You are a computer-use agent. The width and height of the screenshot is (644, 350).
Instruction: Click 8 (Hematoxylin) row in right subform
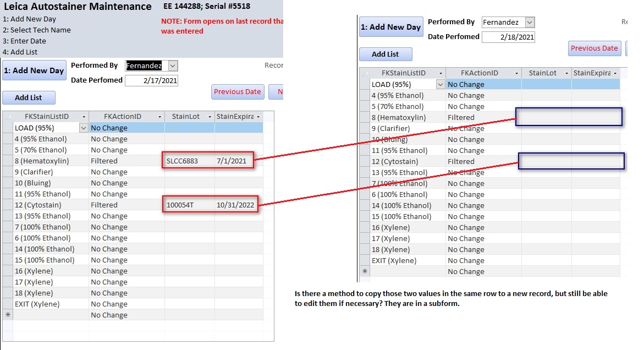(489, 117)
